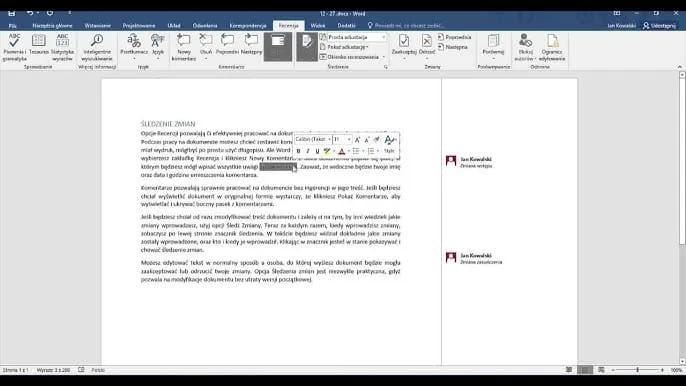Open the Tezaurus tool
This screenshot has width=686, height=386.
pos(38,45)
